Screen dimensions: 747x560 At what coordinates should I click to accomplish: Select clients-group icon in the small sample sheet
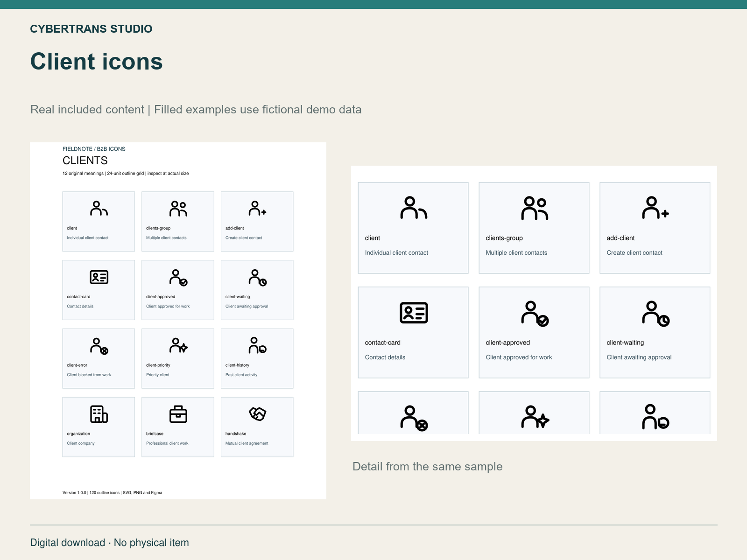(x=178, y=209)
